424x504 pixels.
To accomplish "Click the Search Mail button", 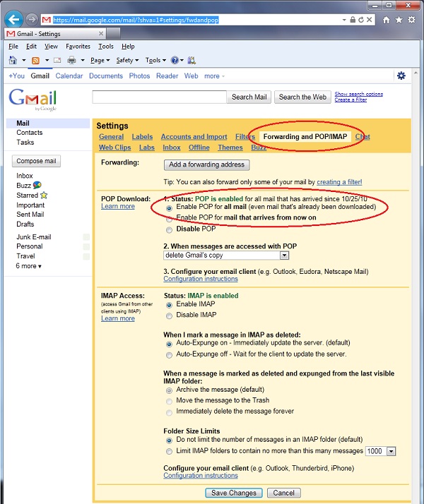I will (x=249, y=97).
